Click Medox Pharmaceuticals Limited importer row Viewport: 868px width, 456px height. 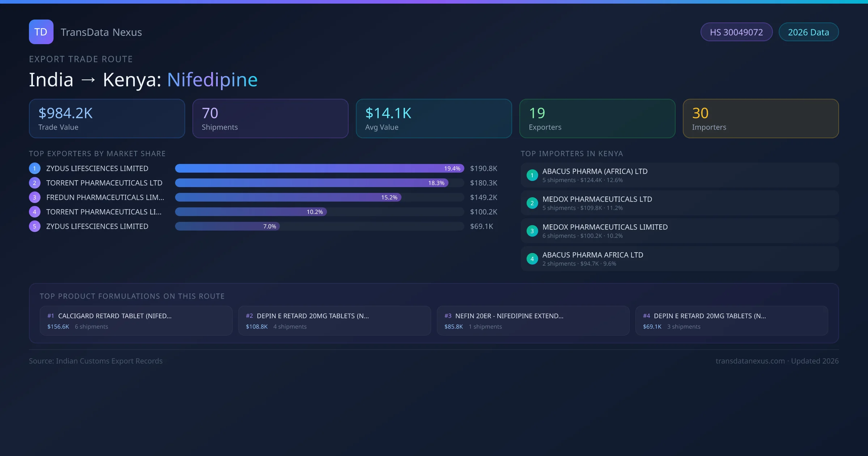679,231
